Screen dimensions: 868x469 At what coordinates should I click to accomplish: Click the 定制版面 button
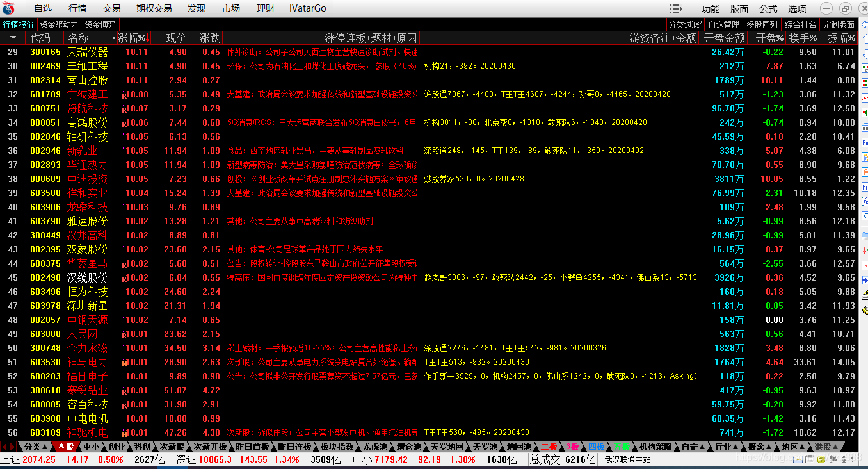[x=839, y=24]
